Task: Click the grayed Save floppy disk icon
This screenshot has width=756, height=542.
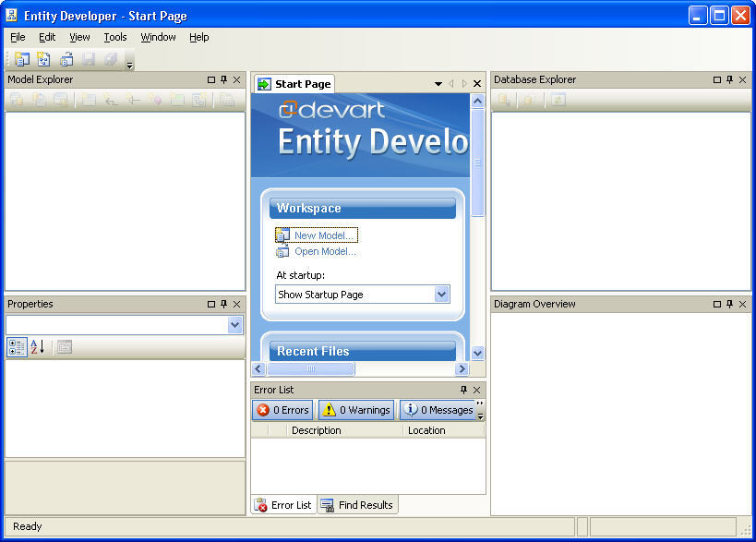Action: (89, 59)
